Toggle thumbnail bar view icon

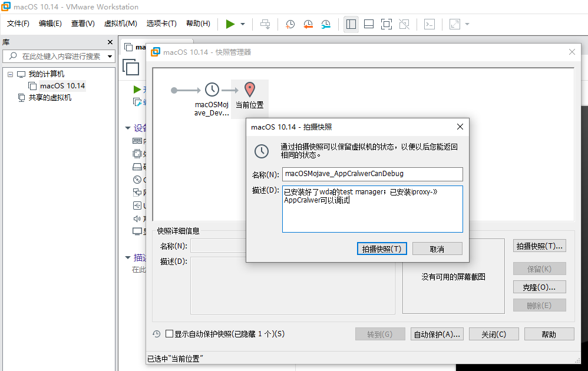(x=369, y=24)
